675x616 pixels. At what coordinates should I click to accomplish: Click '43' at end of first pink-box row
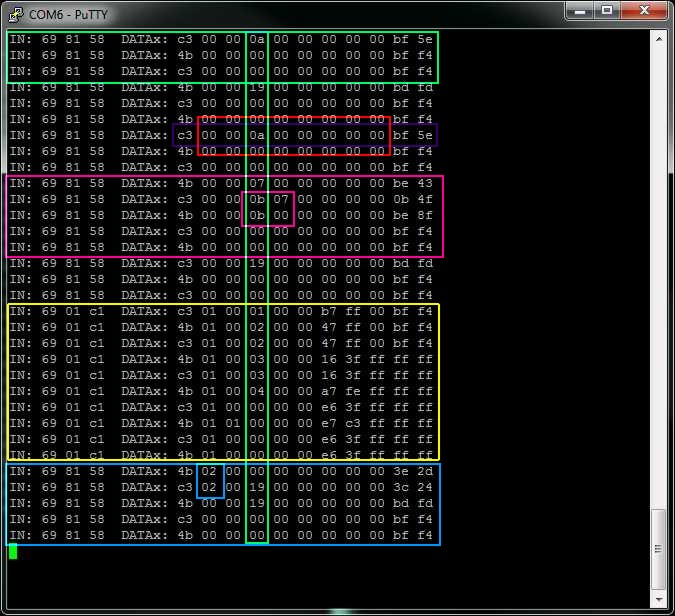point(425,183)
